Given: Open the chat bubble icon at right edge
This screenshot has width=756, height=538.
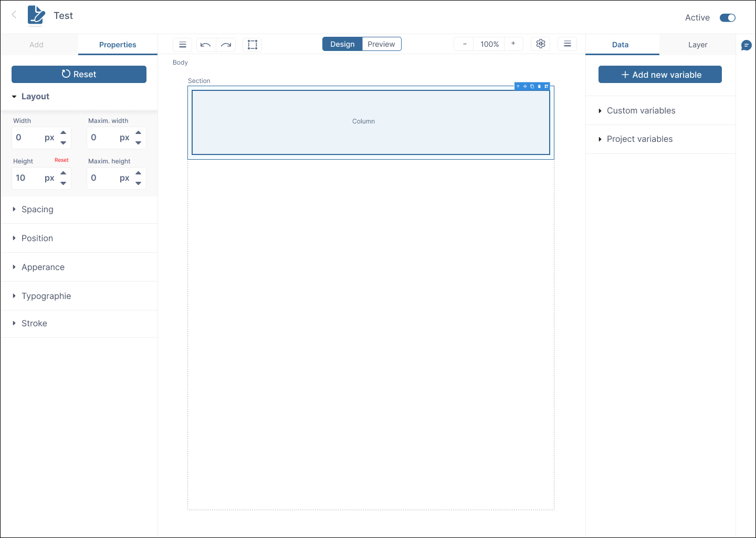Looking at the screenshot, I should [x=746, y=45].
